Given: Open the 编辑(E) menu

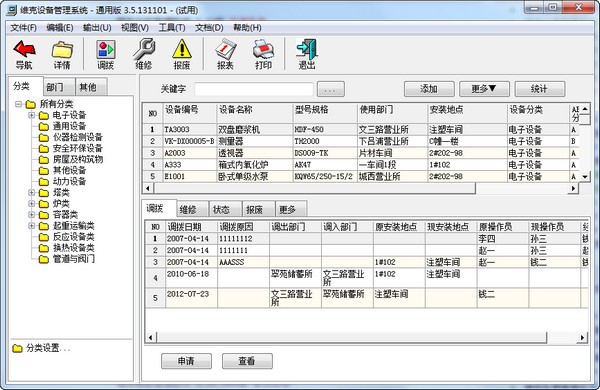Looking at the screenshot, I should click(x=60, y=28).
